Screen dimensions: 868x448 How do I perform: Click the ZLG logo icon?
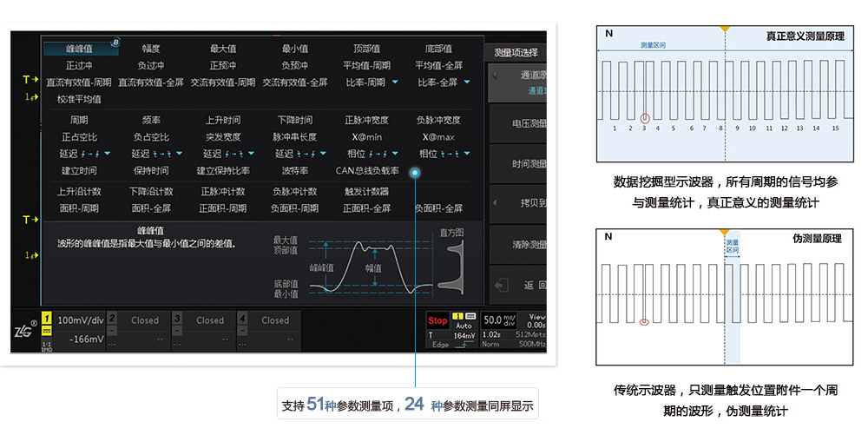coord(25,328)
